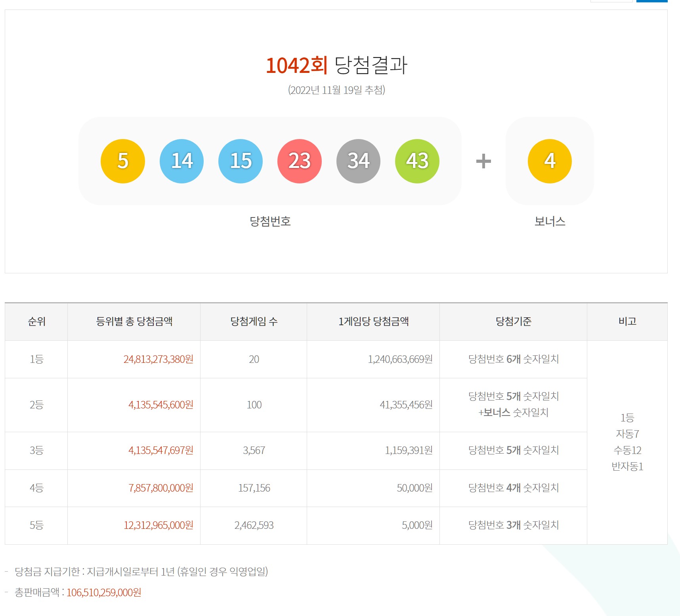
Task: Click the yellow winning ball number 5
Action: 123,161
